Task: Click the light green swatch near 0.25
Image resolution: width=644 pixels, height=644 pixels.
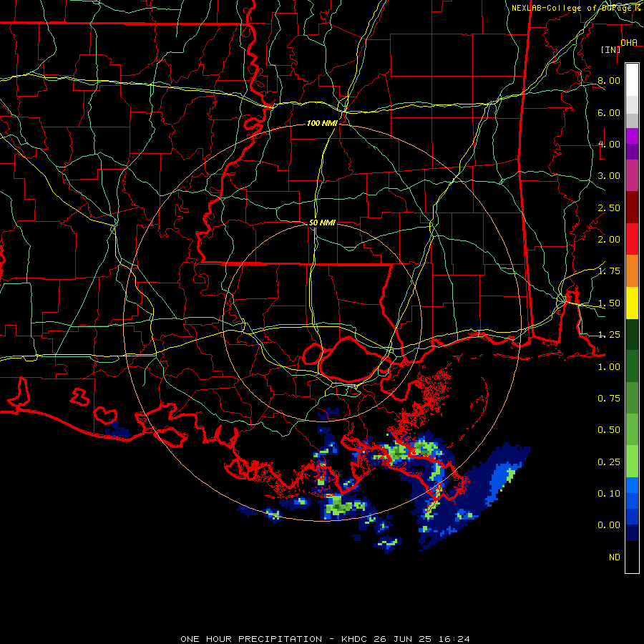Action: click(x=632, y=462)
